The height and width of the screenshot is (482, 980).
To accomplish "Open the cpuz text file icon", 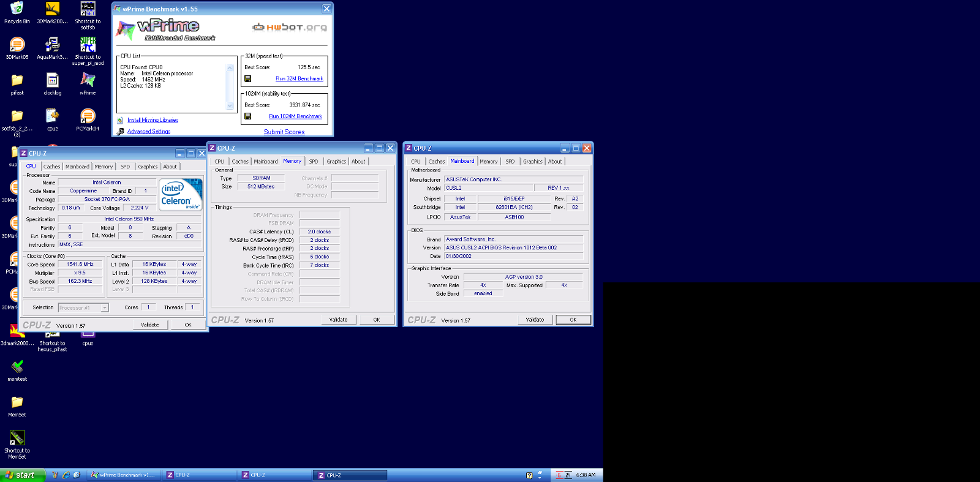I will point(53,119).
